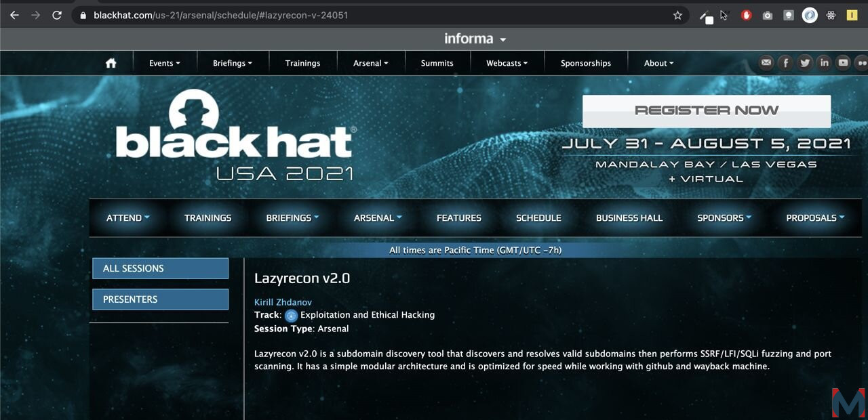
Task: Click "All times are Pacific Time" notice
Action: (475, 251)
